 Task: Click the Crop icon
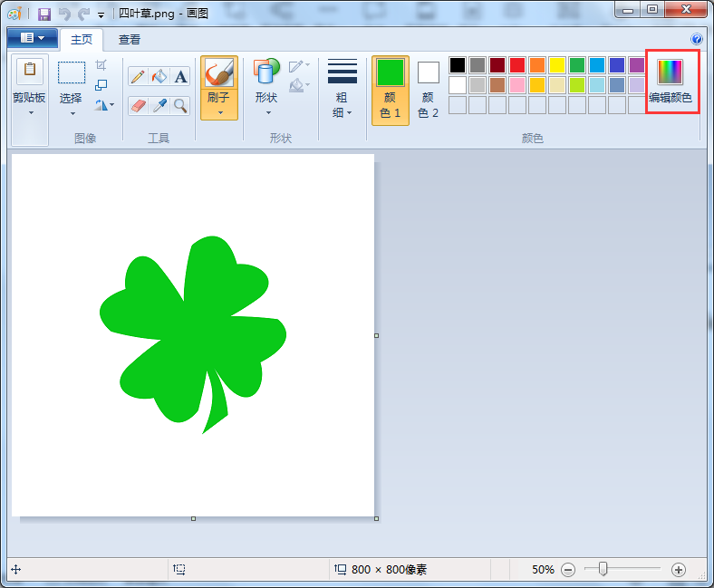[x=101, y=65]
